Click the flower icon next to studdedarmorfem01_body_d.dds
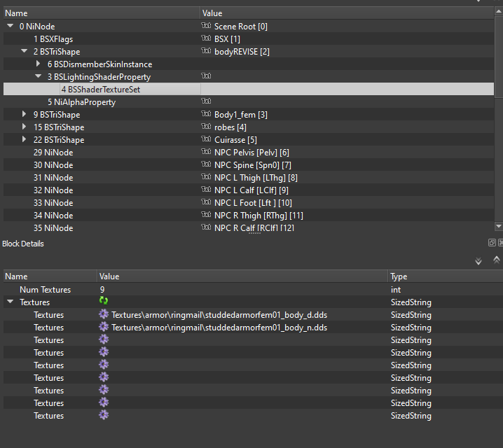This screenshot has width=503, height=448. pos(104,314)
